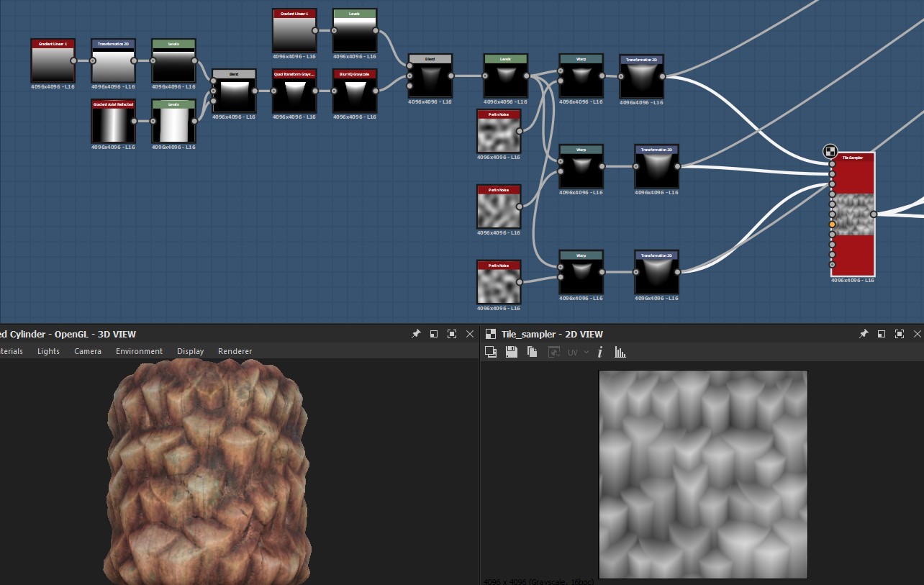Float the 3D VIEW panel into its own window
The width and height of the screenshot is (924, 585).
pos(434,334)
